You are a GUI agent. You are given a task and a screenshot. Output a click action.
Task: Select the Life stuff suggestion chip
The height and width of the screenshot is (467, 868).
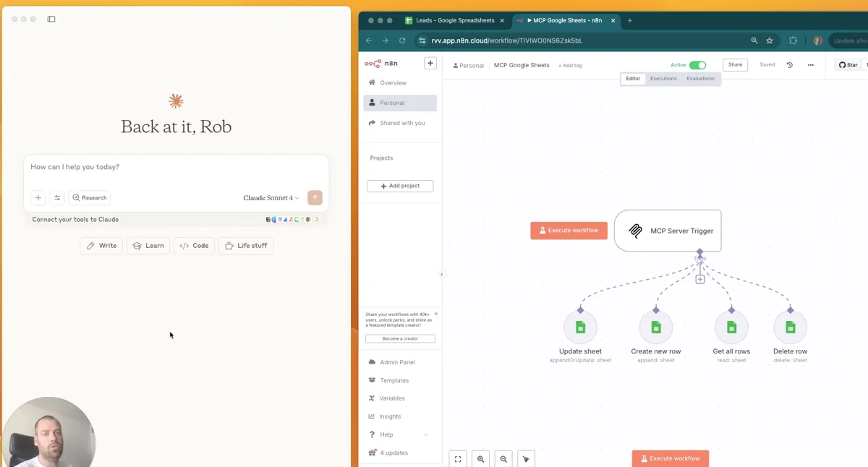tap(246, 246)
